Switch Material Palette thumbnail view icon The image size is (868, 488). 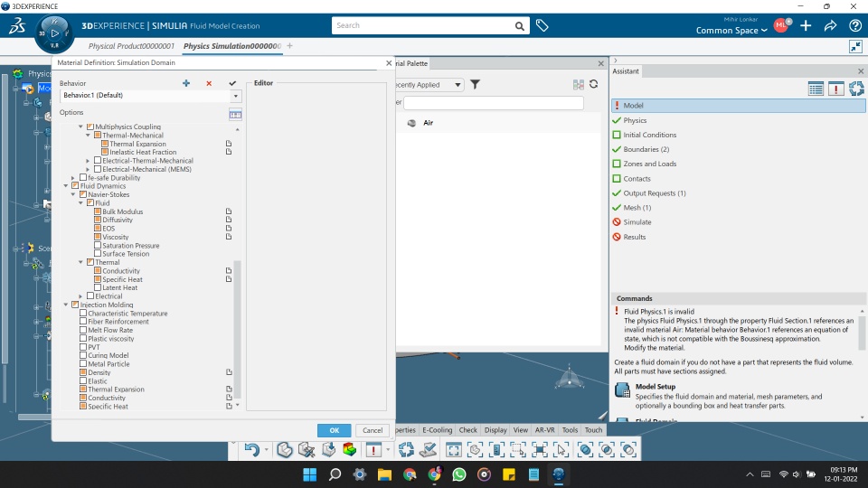point(579,84)
